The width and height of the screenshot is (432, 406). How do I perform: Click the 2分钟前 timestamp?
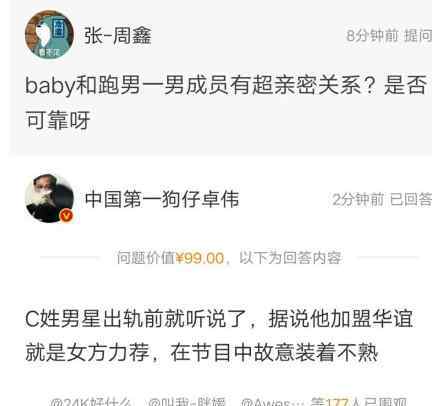358,200
